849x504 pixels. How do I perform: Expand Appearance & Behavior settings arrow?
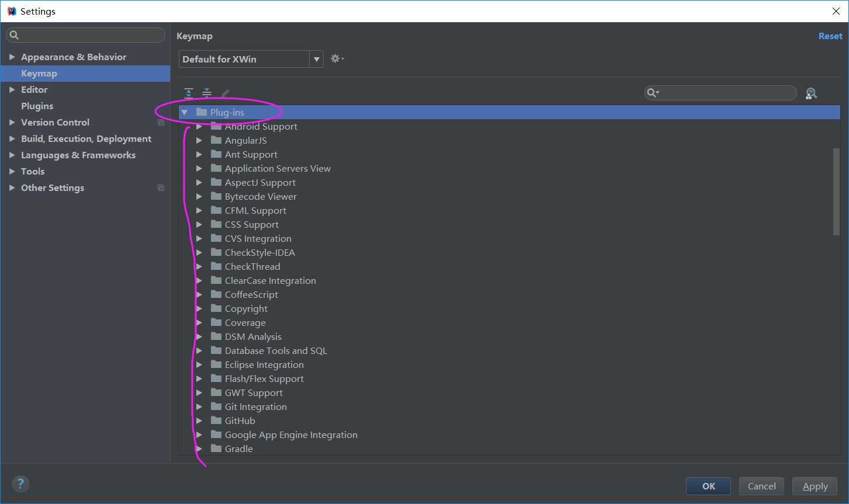point(12,57)
